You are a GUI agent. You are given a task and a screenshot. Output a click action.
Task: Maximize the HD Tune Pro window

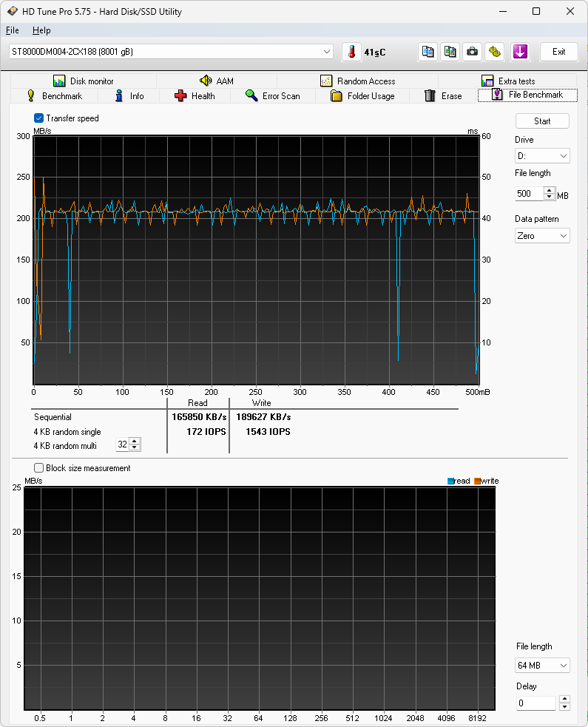(536, 11)
